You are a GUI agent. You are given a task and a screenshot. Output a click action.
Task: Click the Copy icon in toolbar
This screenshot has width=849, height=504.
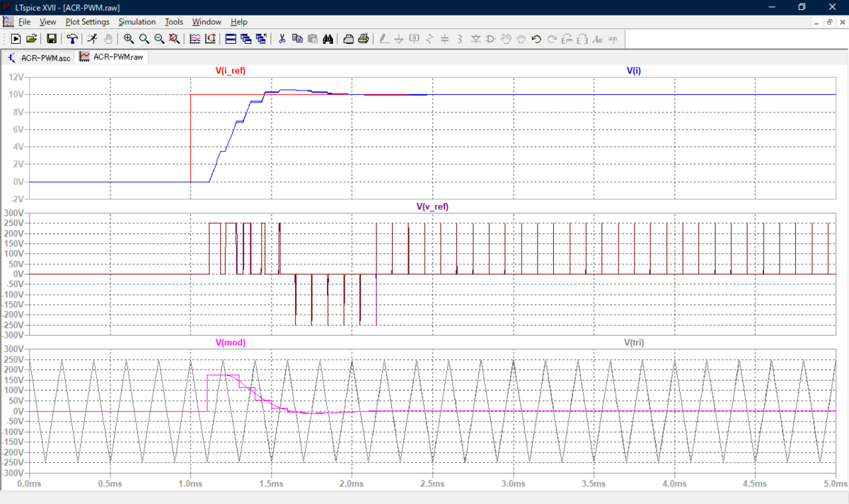coord(297,39)
